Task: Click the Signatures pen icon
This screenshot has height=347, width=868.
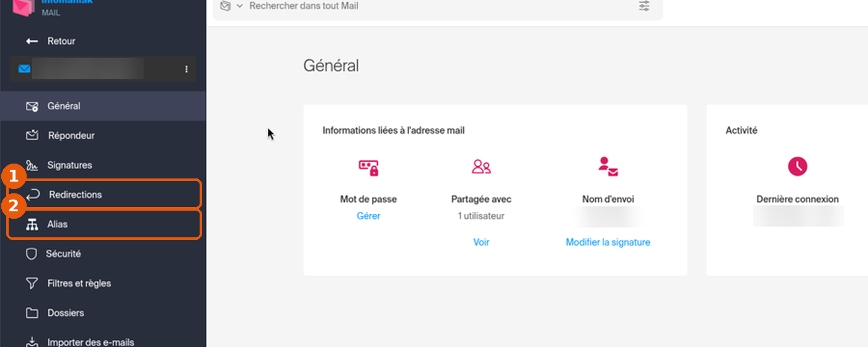Action: click(32, 165)
